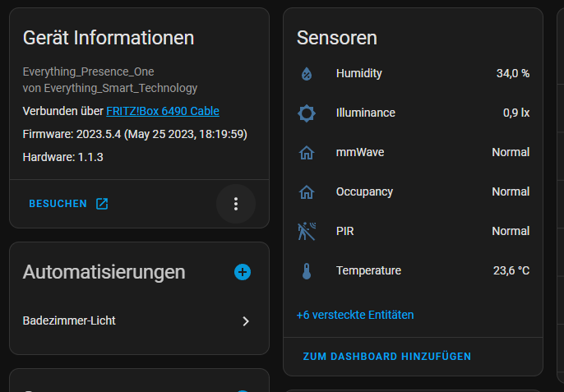The height and width of the screenshot is (392, 564).
Task: Open the FRITZ!Box 6490 Cable link
Action: [x=163, y=111]
